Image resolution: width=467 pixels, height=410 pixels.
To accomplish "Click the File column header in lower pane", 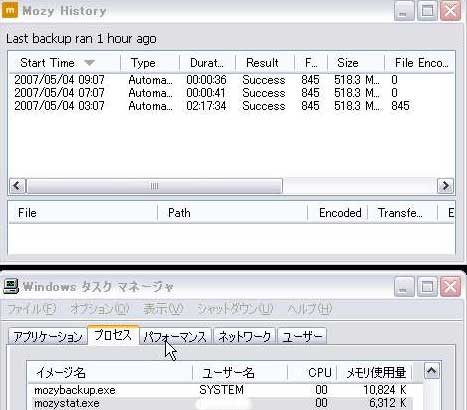I will click(83, 213).
